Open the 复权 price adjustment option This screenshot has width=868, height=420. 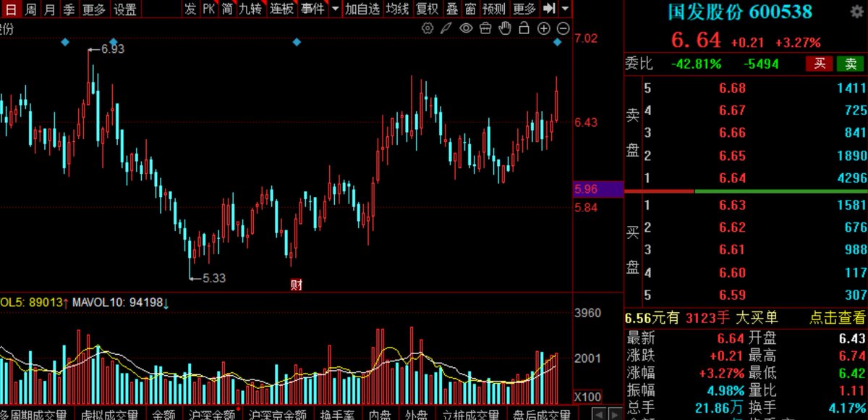point(427,9)
